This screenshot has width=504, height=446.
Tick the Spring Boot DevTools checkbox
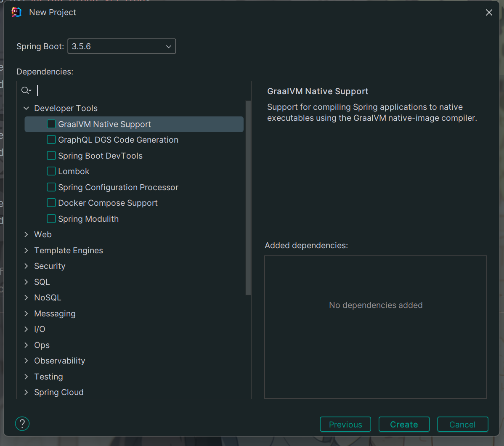click(51, 156)
